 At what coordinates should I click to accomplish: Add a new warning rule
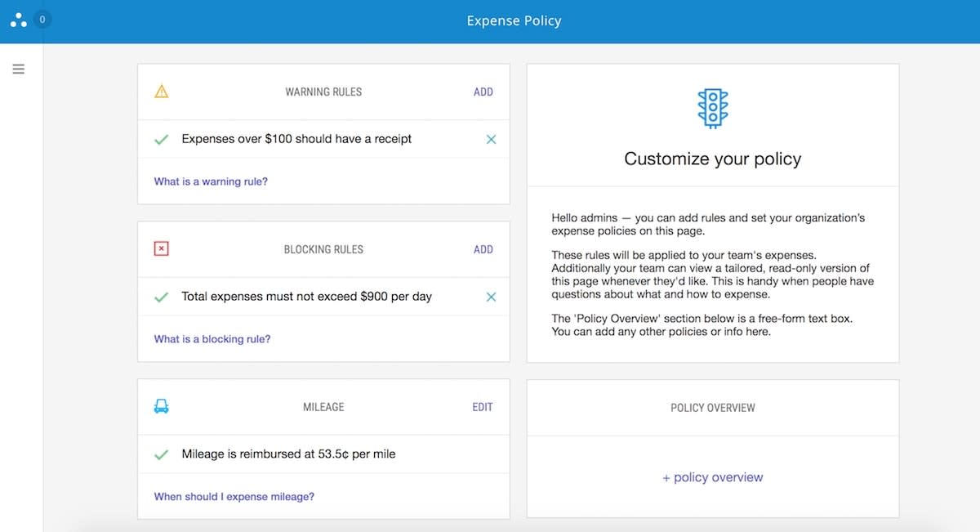point(483,92)
